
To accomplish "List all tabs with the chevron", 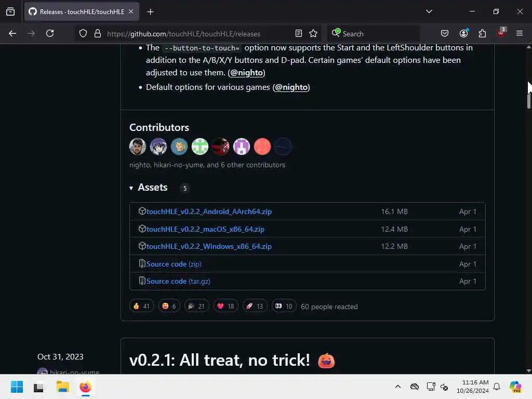I will (x=429, y=11).
